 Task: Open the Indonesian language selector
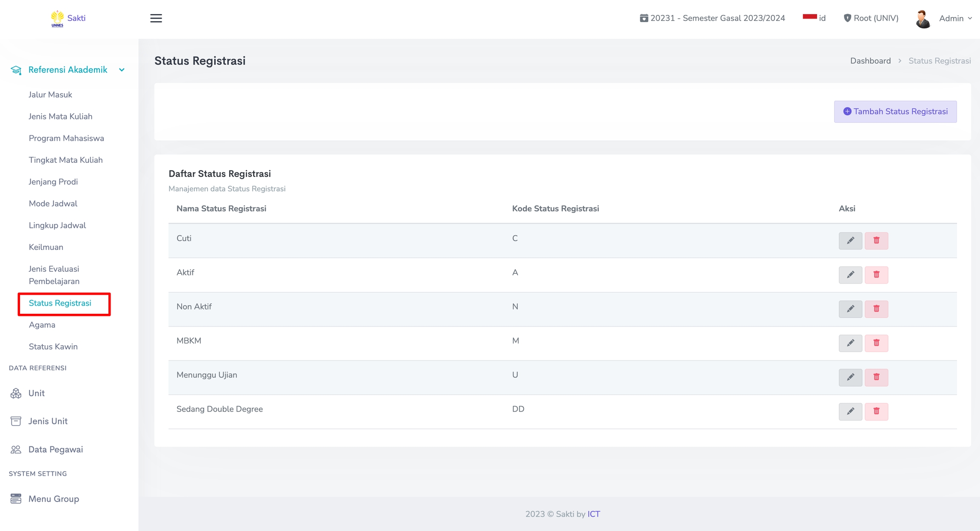(814, 18)
